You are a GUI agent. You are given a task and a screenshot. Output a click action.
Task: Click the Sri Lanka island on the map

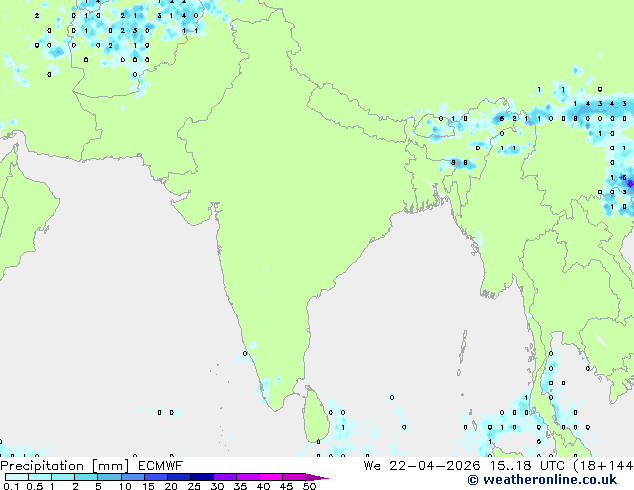[315, 416]
